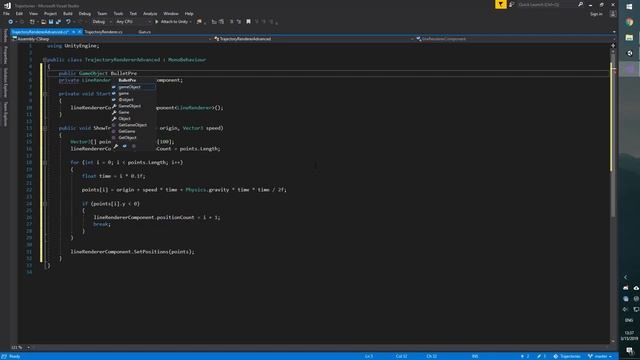Click the pending changes pencil in status bar
This screenshot has width=640, height=360.
click(542, 356)
